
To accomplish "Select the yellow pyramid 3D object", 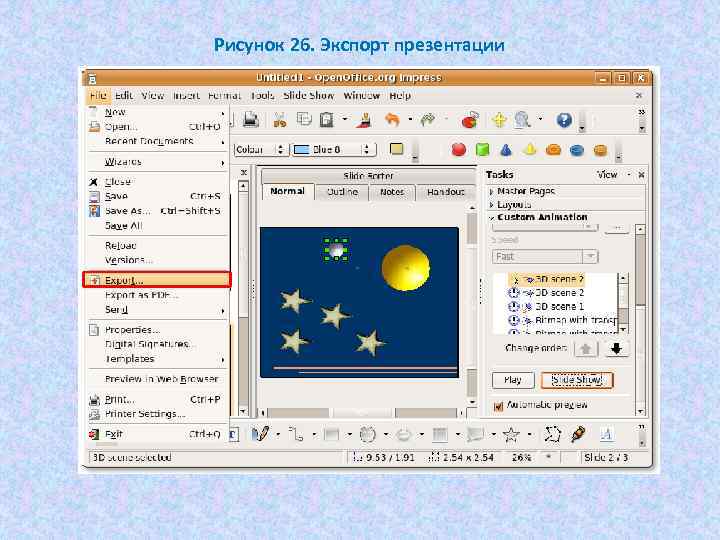I will [529, 149].
